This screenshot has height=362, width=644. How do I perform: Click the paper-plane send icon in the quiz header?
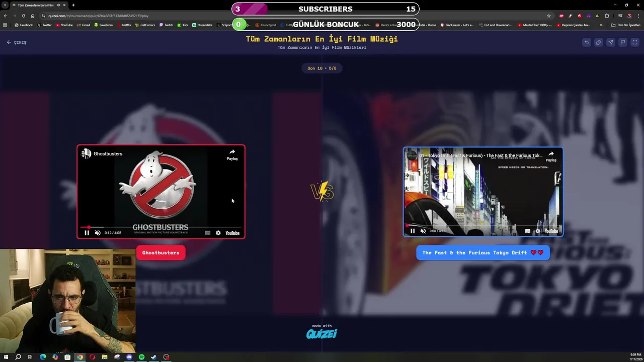[610, 42]
